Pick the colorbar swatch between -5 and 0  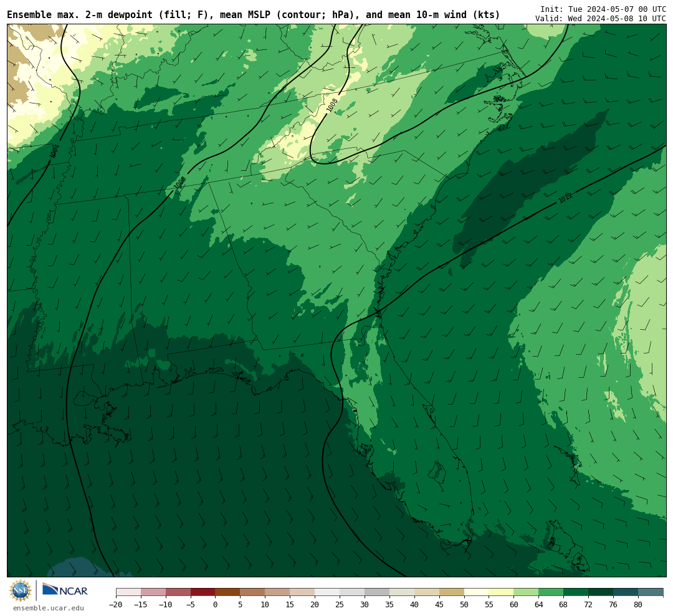203,592
